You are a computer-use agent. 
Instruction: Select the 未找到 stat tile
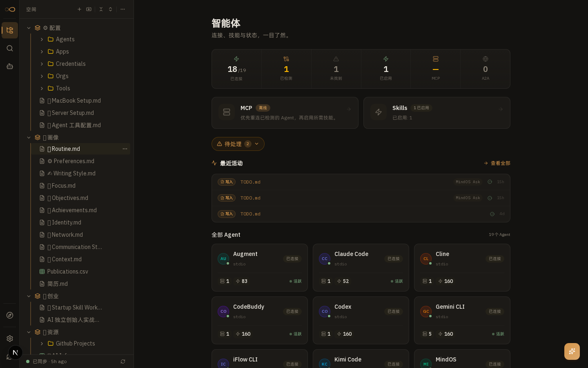[336, 69]
